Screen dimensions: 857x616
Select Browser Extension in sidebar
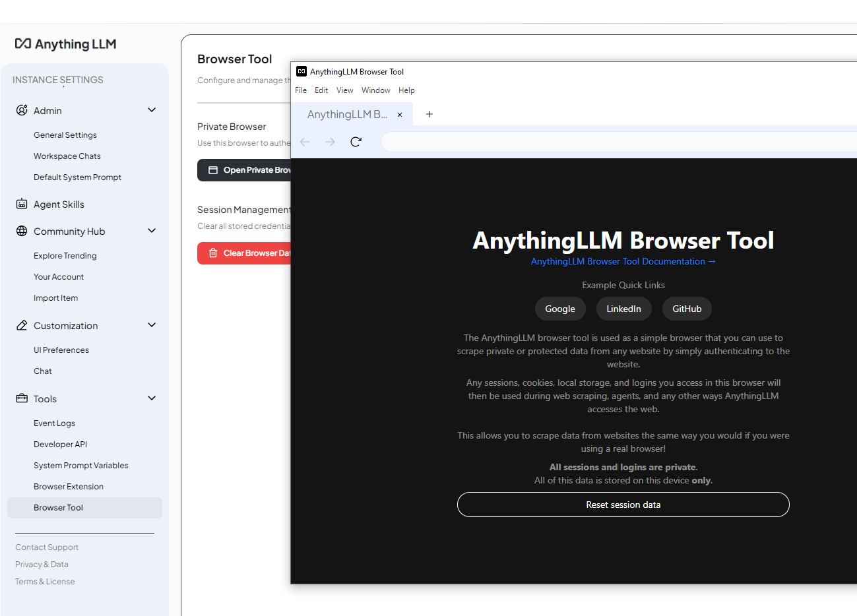[69, 487]
